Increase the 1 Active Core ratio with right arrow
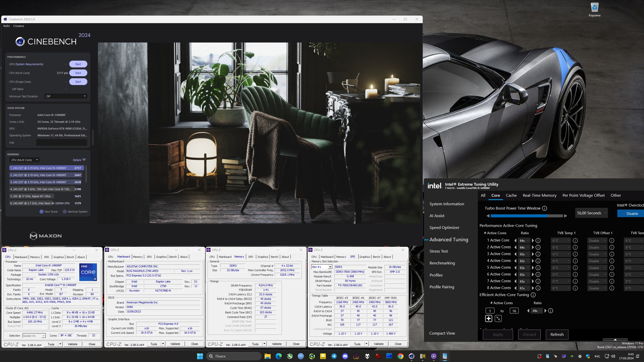This screenshot has height=362, width=644. coord(533,240)
